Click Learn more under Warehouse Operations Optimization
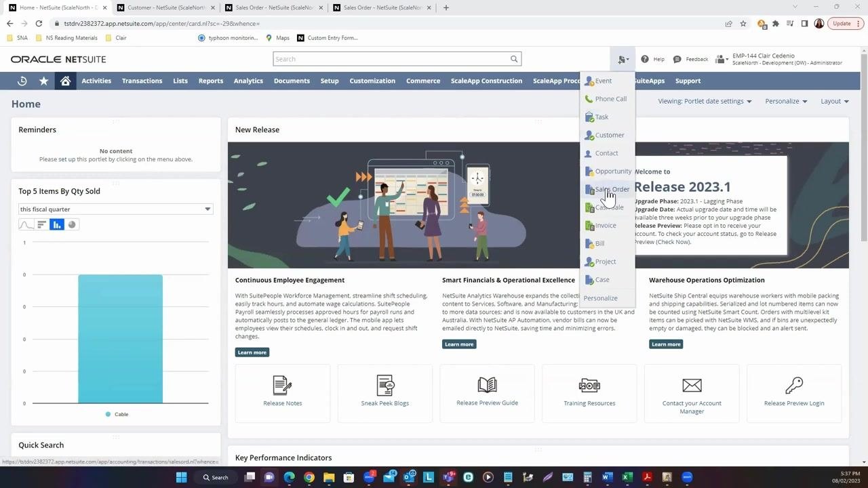The image size is (868, 488). 666,344
